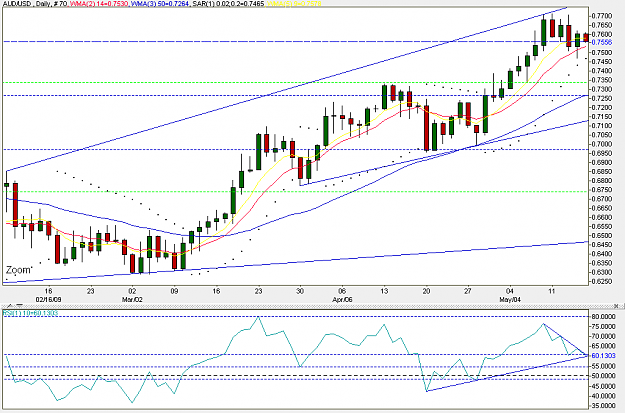Select the red WMA(2) 14=0.7530 legend
The height and width of the screenshot is (413, 625).
pos(99,4)
